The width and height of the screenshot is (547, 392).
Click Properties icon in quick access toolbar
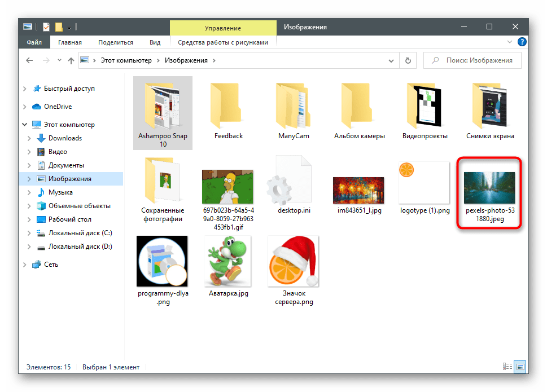46,27
